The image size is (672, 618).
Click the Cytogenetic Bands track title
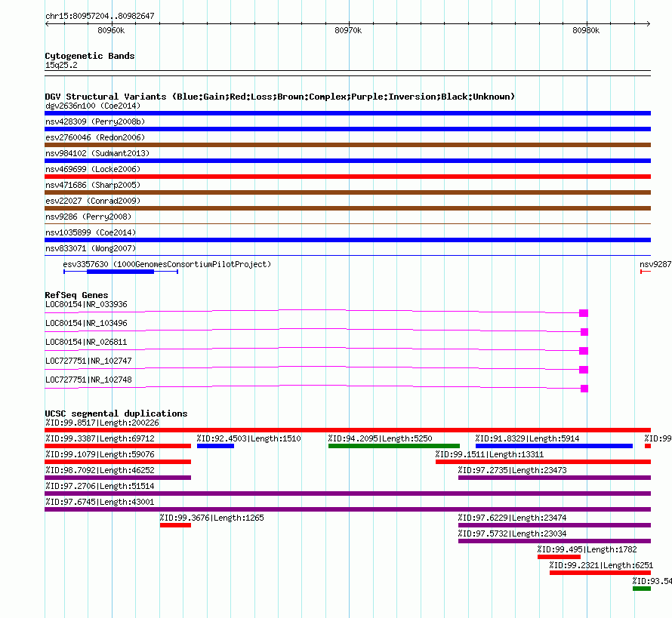(x=90, y=56)
